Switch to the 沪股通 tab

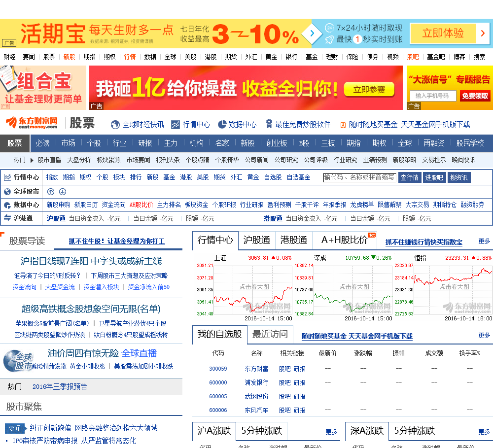point(256,240)
